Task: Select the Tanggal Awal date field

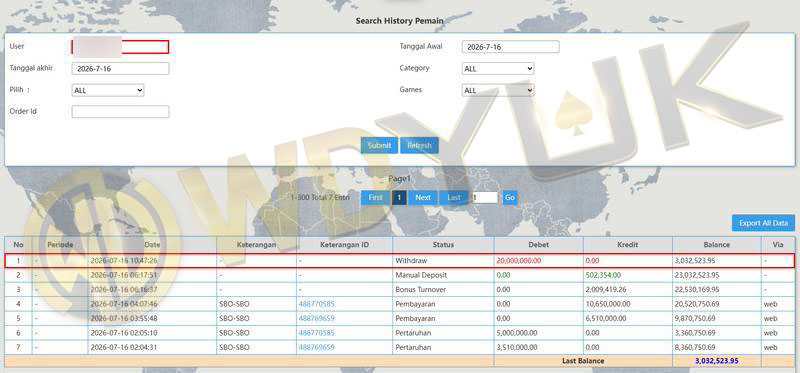Action: (x=510, y=47)
